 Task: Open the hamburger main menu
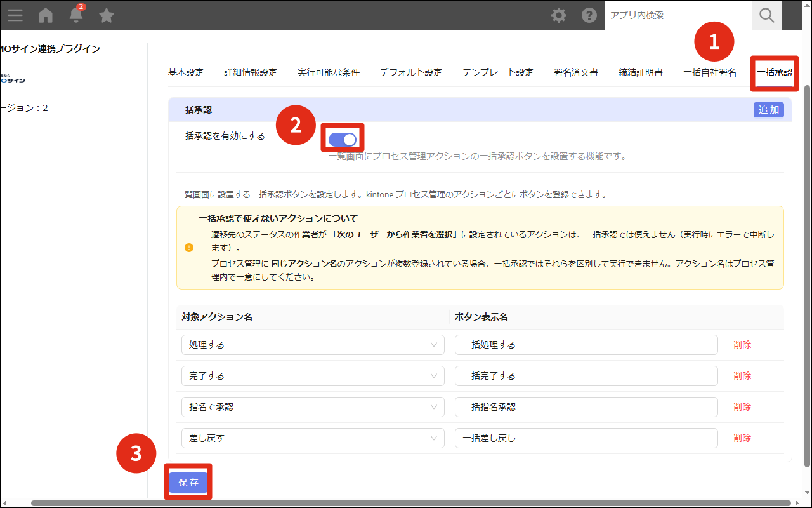(15, 15)
